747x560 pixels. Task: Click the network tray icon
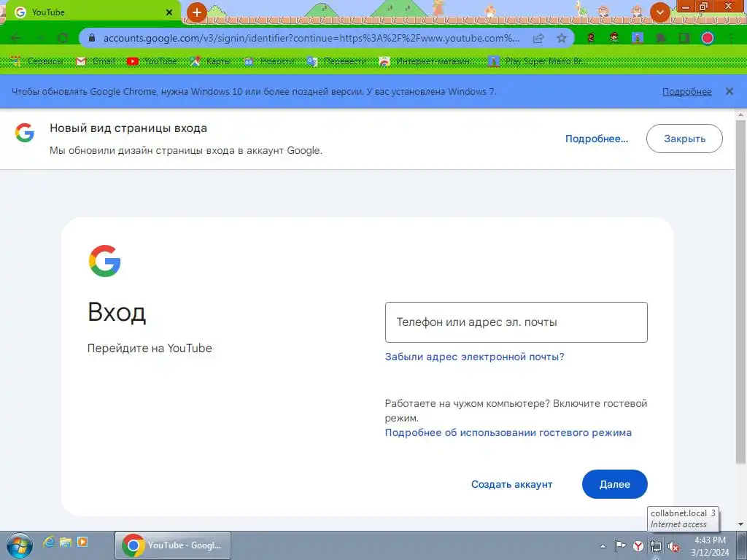click(x=656, y=546)
